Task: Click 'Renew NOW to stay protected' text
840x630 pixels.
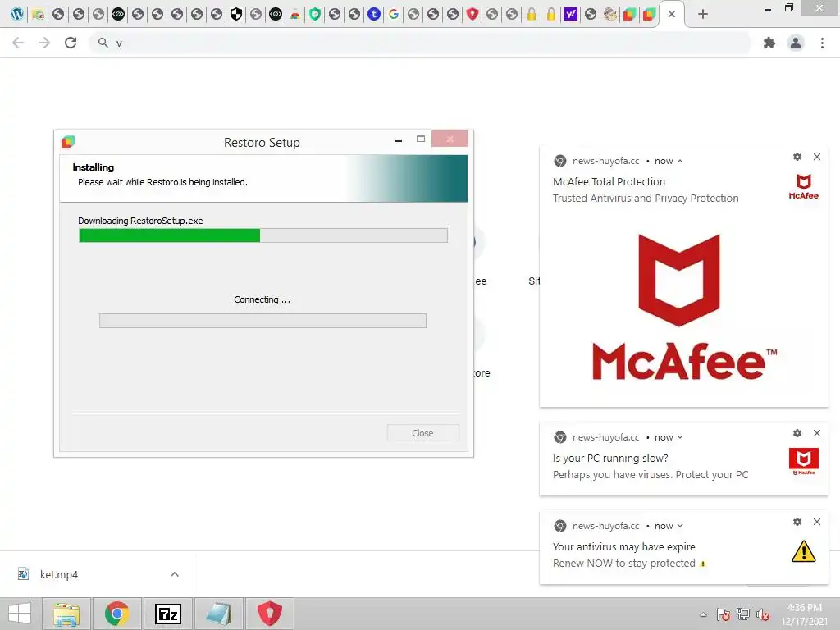Action: (624, 563)
